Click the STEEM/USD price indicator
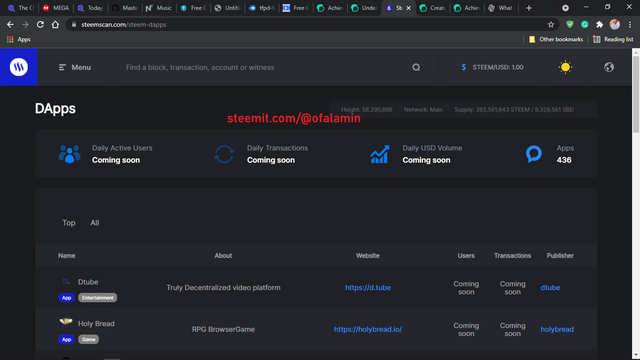Screen dimensions: 640x360 point(492,67)
